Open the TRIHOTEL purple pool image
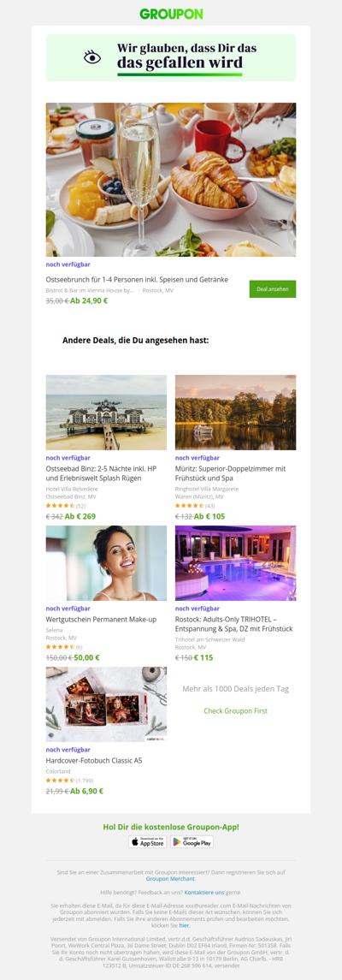Image resolution: width=342 pixels, height=980 pixels. point(235,563)
